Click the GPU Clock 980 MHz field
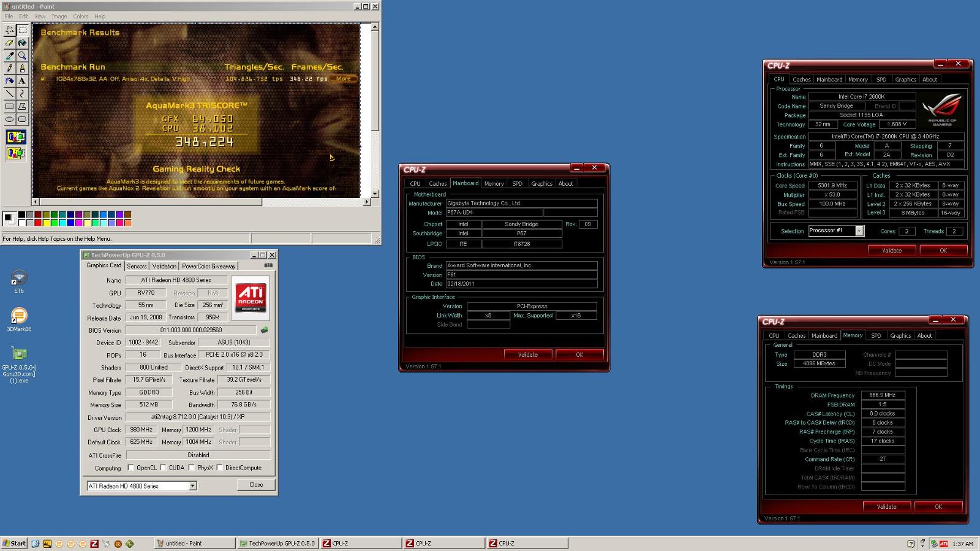 click(x=141, y=430)
